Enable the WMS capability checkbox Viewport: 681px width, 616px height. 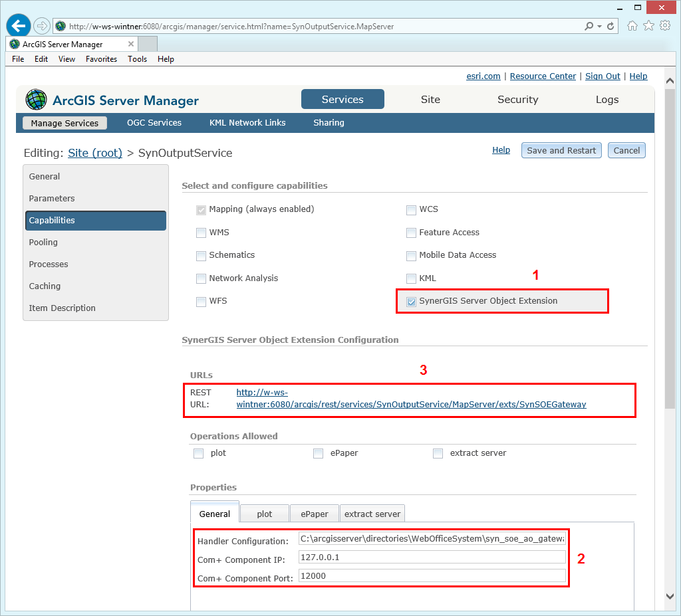point(201,232)
